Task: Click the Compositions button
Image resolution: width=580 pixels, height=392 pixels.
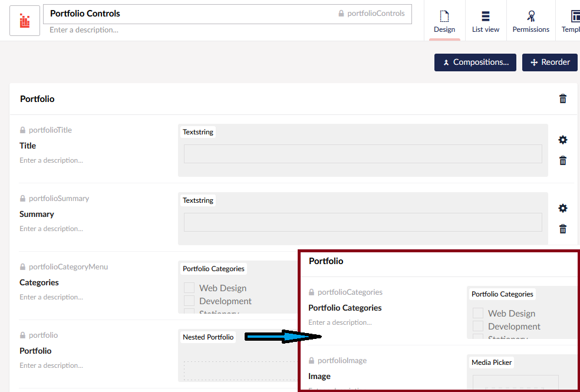Action: point(475,62)
